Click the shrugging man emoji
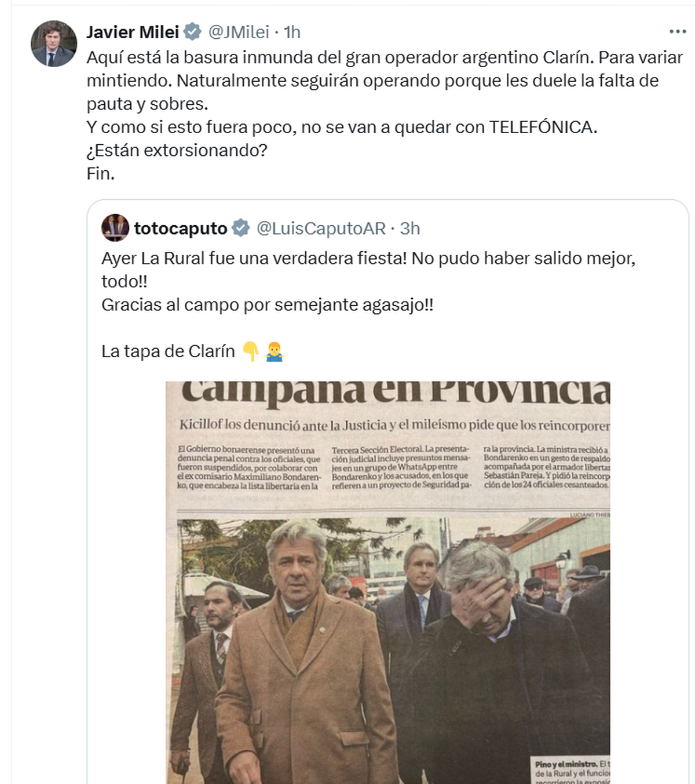Screen dimensions: 695x784 click(x=274, y=351)
